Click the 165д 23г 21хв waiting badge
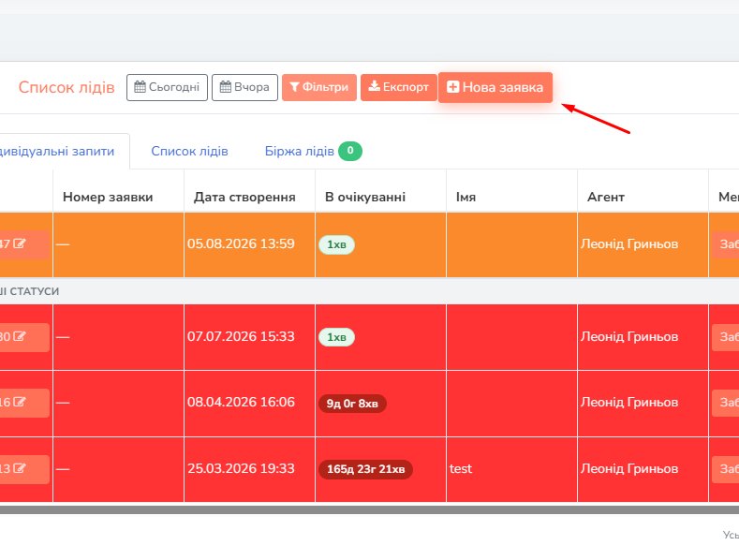Image resolution: width=739 pixels, height=560 pixels. [365, 469]
